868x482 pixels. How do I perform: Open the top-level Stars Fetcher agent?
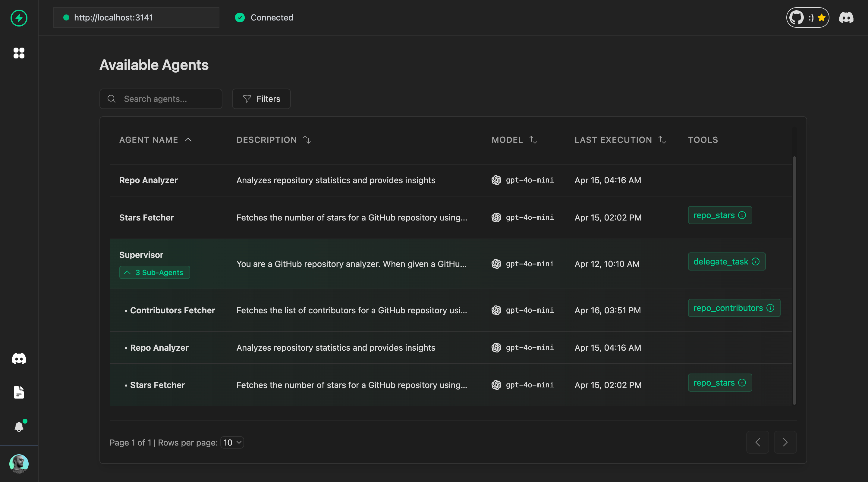coord(451,218)
